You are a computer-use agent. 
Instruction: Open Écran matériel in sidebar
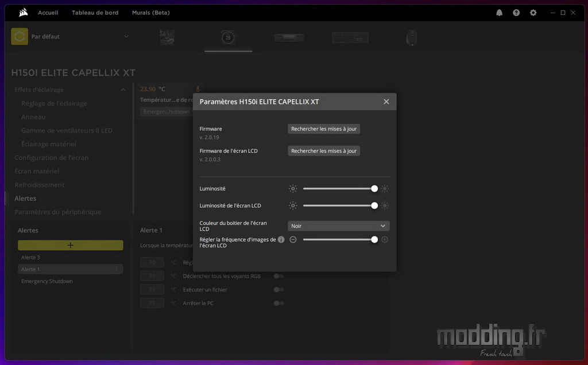pyautogui.click(x=37, y=171)
